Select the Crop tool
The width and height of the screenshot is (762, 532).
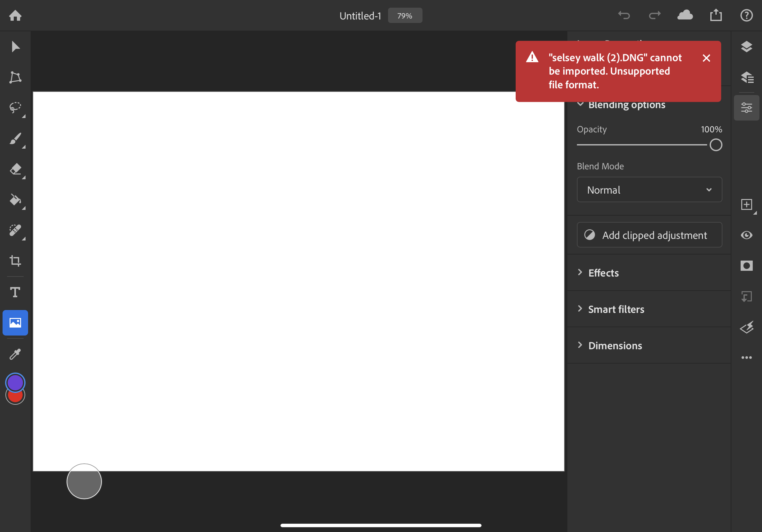pyautogui.click(x=15, y=261)
